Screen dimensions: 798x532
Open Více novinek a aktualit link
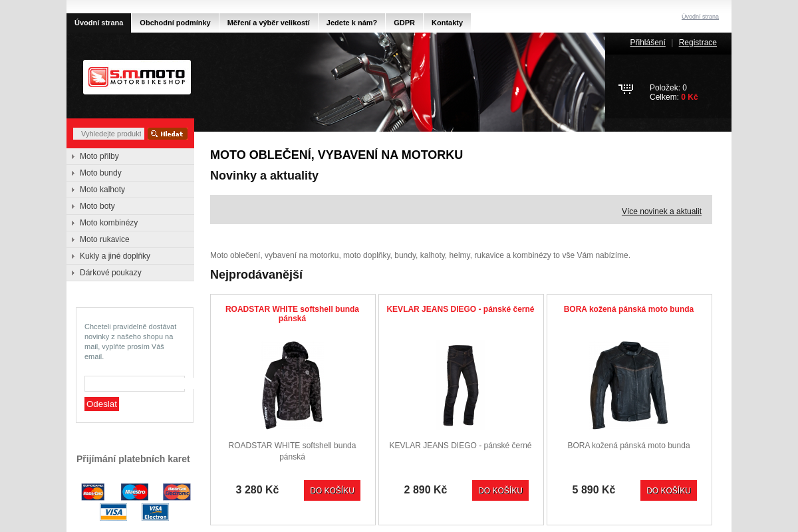point(662,211)
